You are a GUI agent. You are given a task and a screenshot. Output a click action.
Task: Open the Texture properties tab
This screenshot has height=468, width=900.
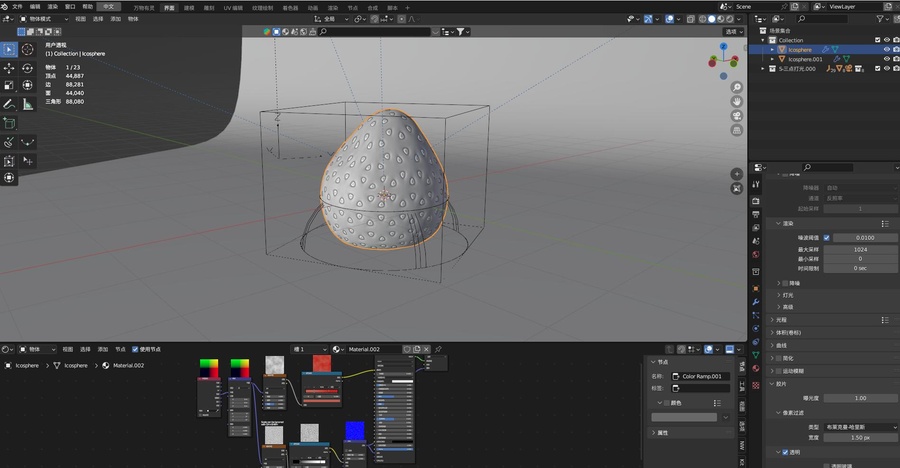[756, 385]
